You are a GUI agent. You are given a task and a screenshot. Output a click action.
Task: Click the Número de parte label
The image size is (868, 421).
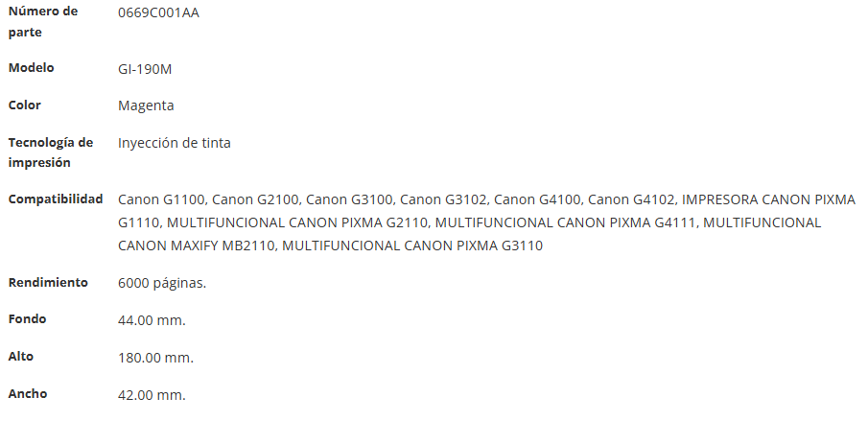coord(42,21)
